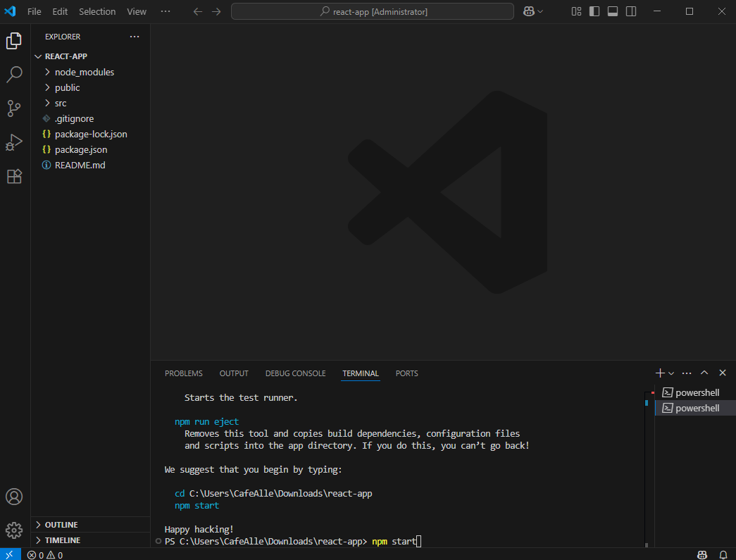
Task: Open Explorer views and more actions ellipsis
Action: [x=135, y=37]
